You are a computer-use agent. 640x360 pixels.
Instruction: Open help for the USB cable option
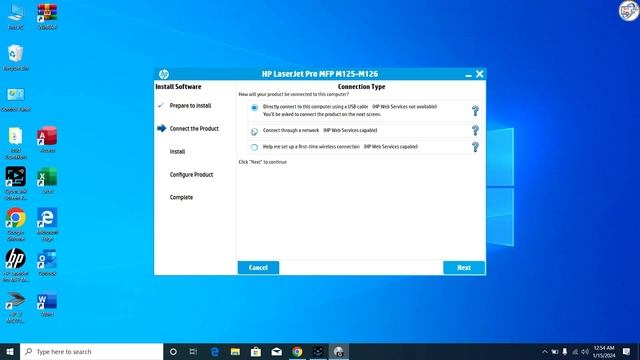[475, 111]
